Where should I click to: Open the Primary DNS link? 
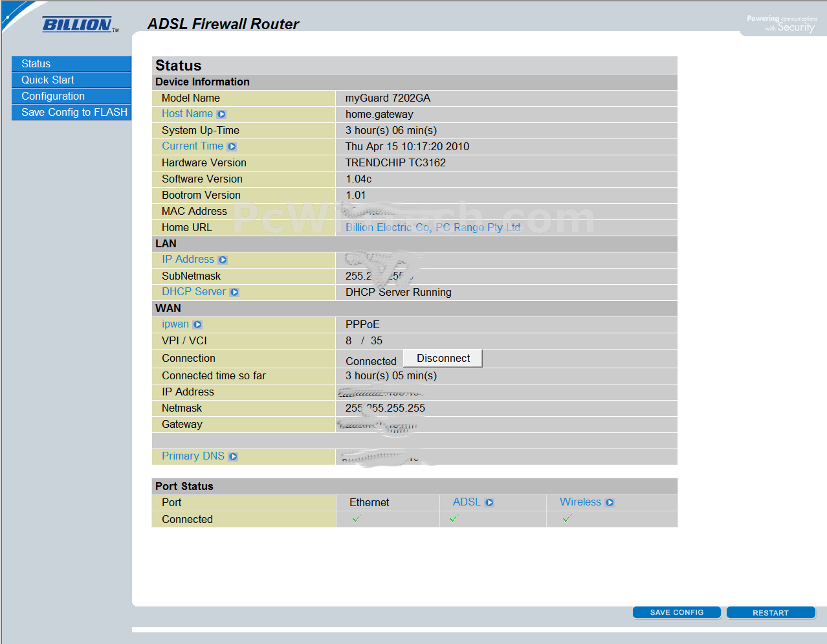tap(193, 456)
